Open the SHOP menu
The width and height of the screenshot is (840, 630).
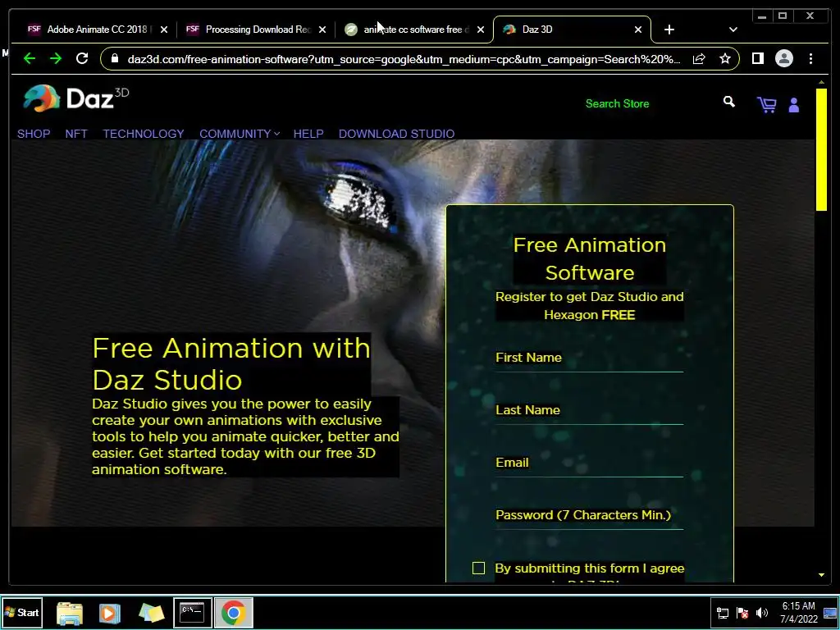coord(34,134)
